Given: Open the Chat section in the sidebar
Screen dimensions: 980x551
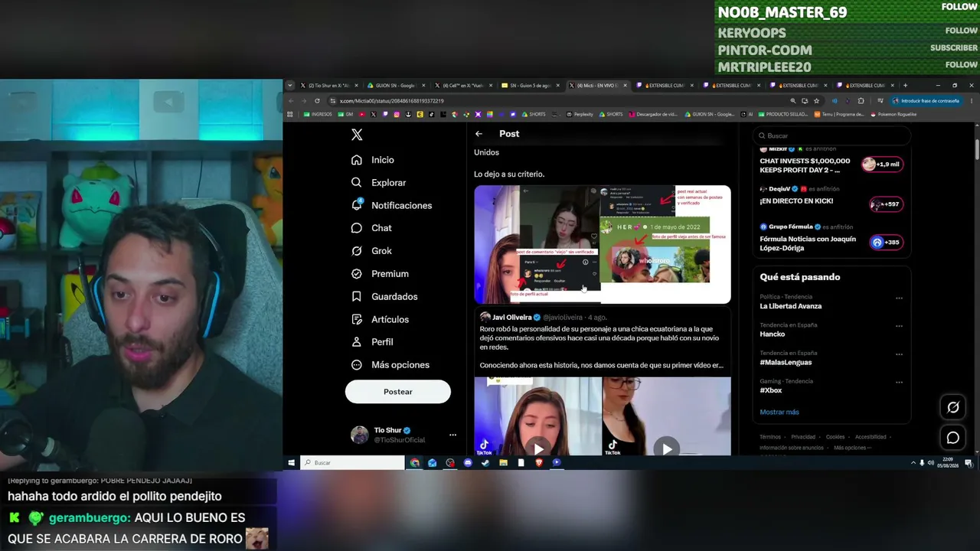Looking at the screenshot, I should [x=371, y=228].
